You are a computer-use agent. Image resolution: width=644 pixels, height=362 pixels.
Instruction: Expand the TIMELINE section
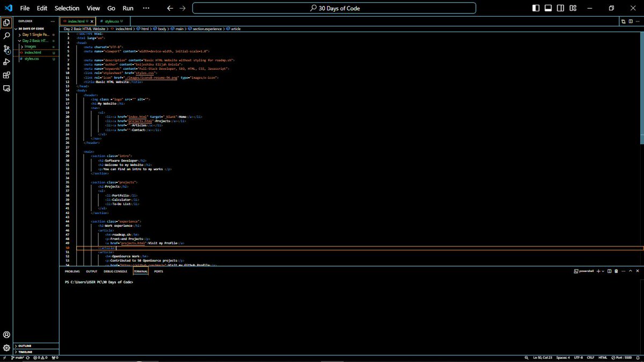tap(36, 352)
